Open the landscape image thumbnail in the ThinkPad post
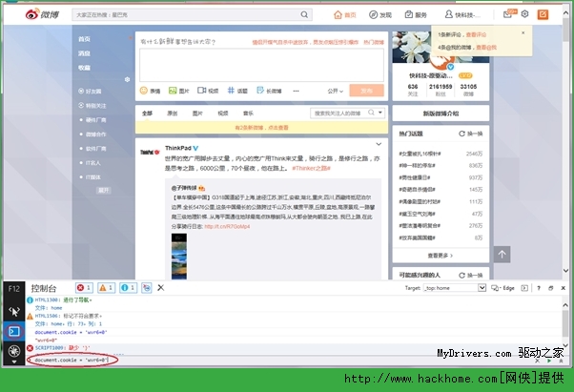This screenshot has width=574, height=392. tap(179, 257)
